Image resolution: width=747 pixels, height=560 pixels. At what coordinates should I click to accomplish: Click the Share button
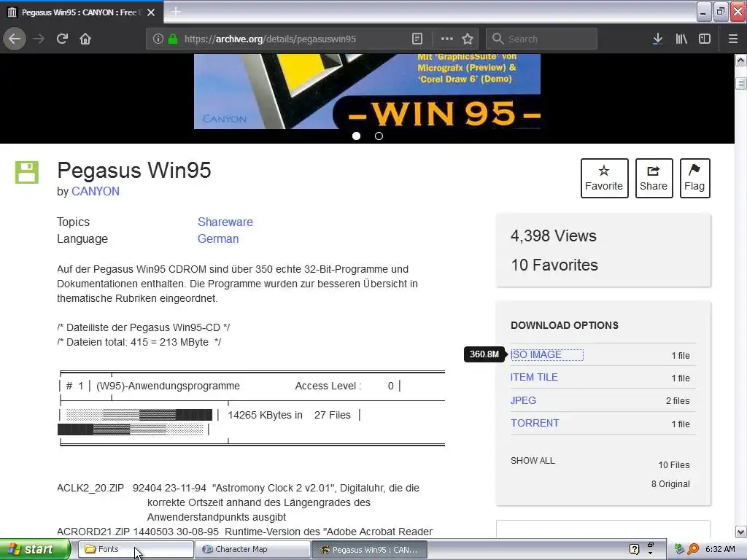(654, 178)
